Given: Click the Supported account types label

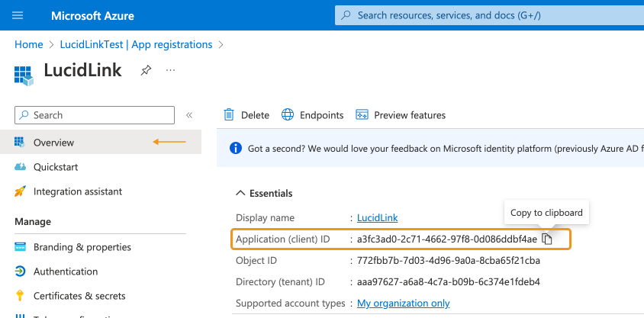Looking at the screenshot, I should tap(291, 304).
